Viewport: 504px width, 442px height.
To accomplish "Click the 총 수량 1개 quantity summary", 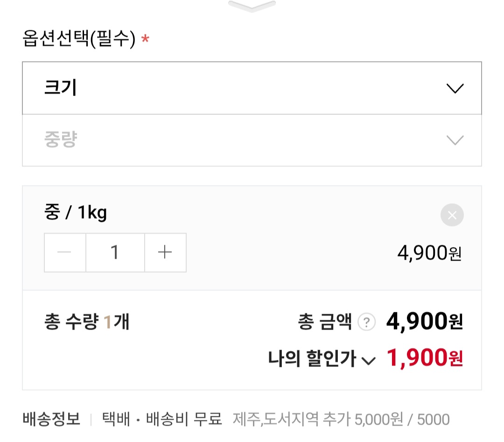I will [x=87, y=322].
